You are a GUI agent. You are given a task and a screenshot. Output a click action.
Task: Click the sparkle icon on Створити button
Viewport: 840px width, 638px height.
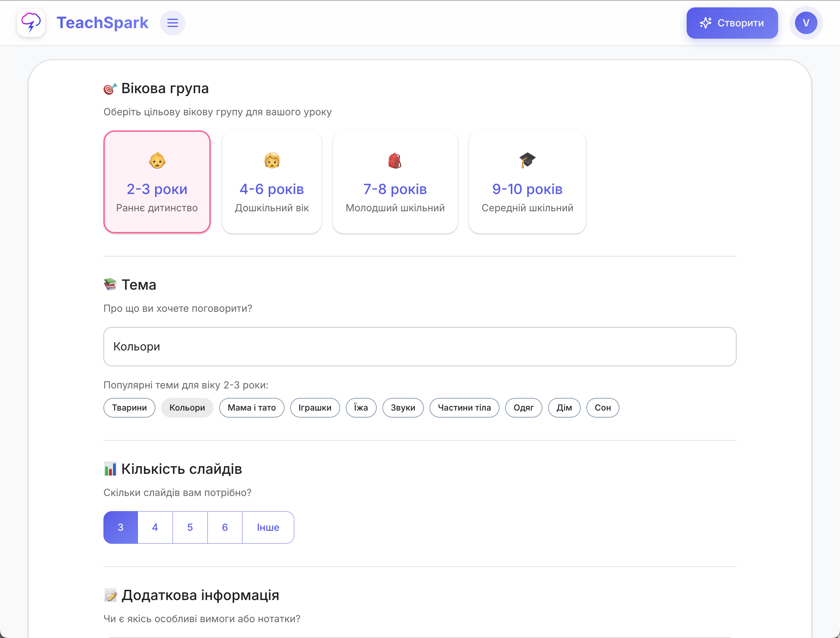click(x=706, y=23)
